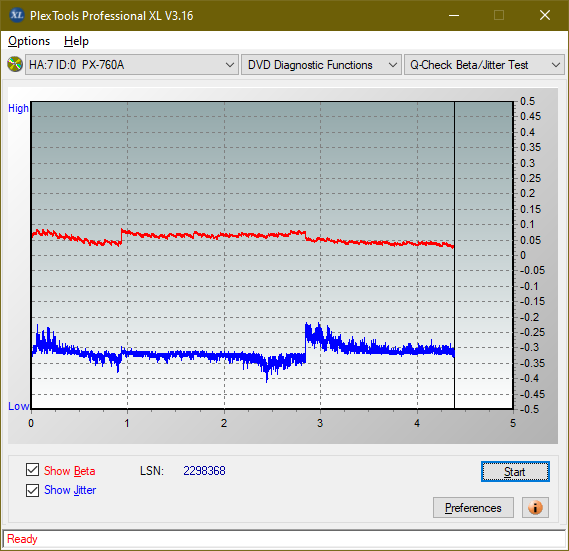Toggle the Show Jitter checkbox

pos(32,490)
